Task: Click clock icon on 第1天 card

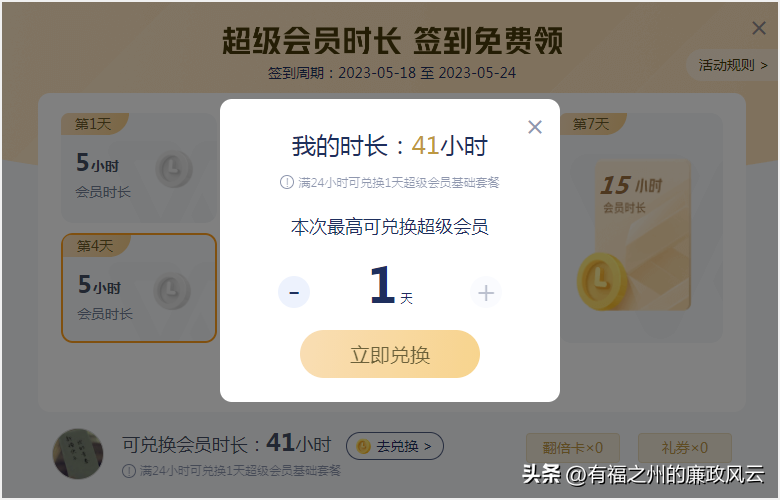Action: coord(174,168)
